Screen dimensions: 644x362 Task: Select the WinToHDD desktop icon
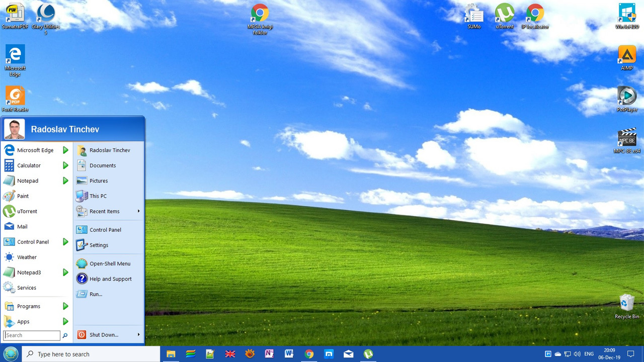click(x=627, y=16)
